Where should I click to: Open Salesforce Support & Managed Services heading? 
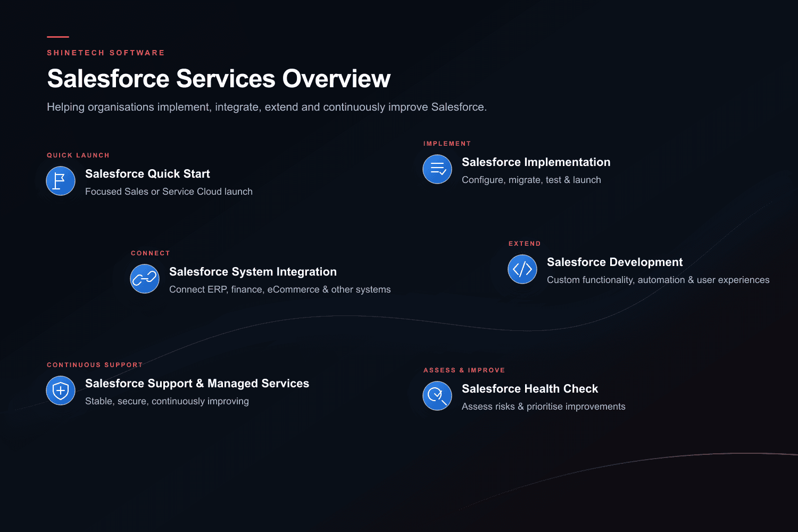(197, 384)
